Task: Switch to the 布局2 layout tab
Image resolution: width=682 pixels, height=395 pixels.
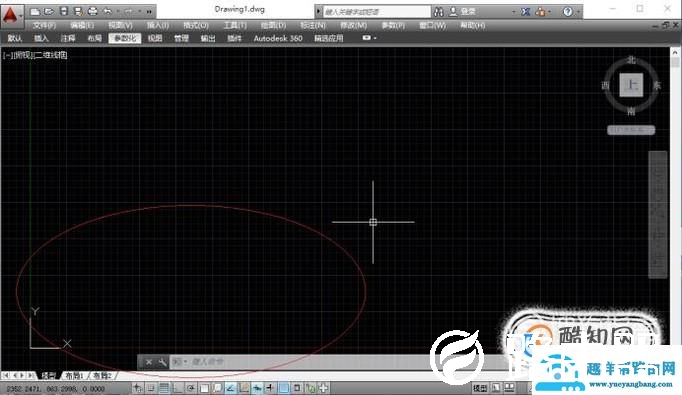Action: [x=103, y=375]
